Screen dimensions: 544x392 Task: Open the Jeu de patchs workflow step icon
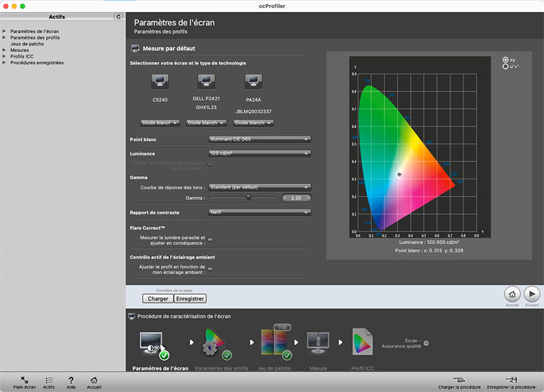tap(276, 343)
